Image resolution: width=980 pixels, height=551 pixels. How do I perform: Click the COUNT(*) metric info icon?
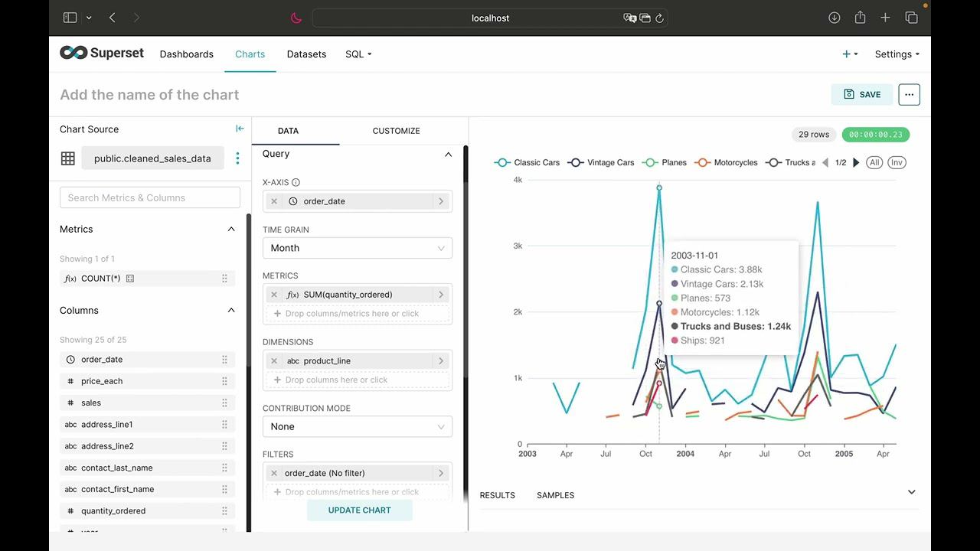point(130,279)
